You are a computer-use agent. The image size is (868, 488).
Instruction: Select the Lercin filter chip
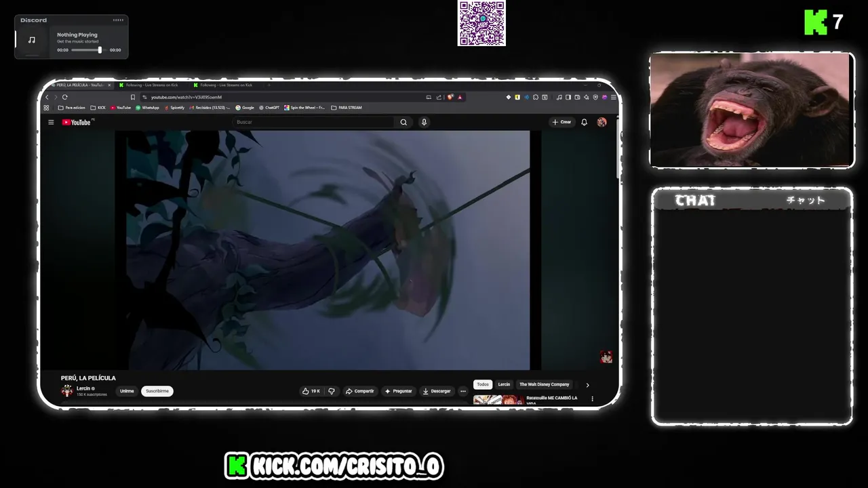[504, 384]
